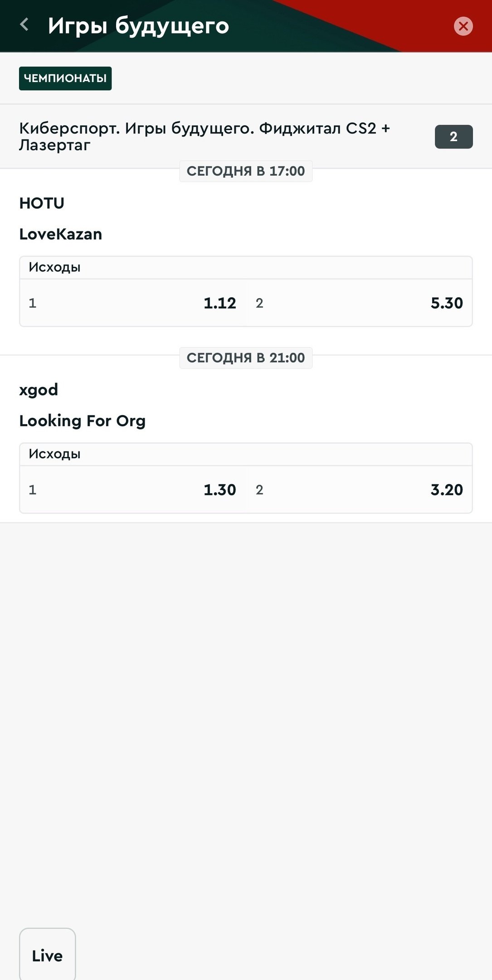Open the Live section button
The width and height of the screenshot is (492, 980).
(x=47, y=955)
